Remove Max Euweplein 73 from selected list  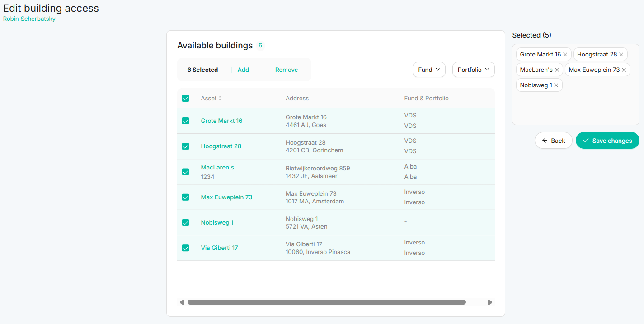pos(624,70)
